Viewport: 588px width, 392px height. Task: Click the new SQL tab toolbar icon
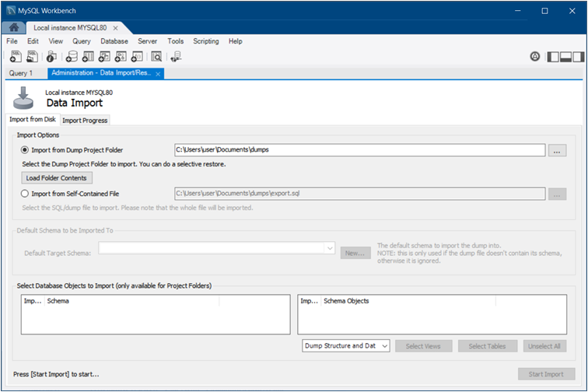pyautogui.click(x=16, y=56)
